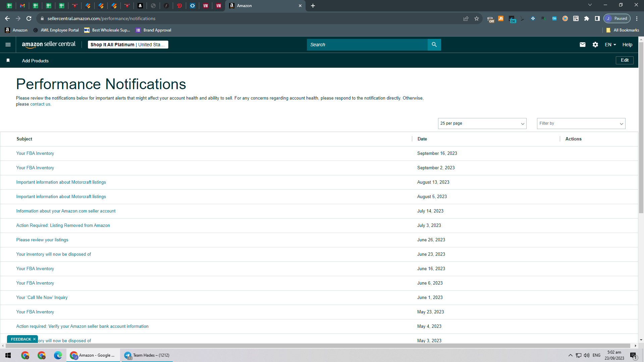Open a new browser tab

[x=313, y=6]
